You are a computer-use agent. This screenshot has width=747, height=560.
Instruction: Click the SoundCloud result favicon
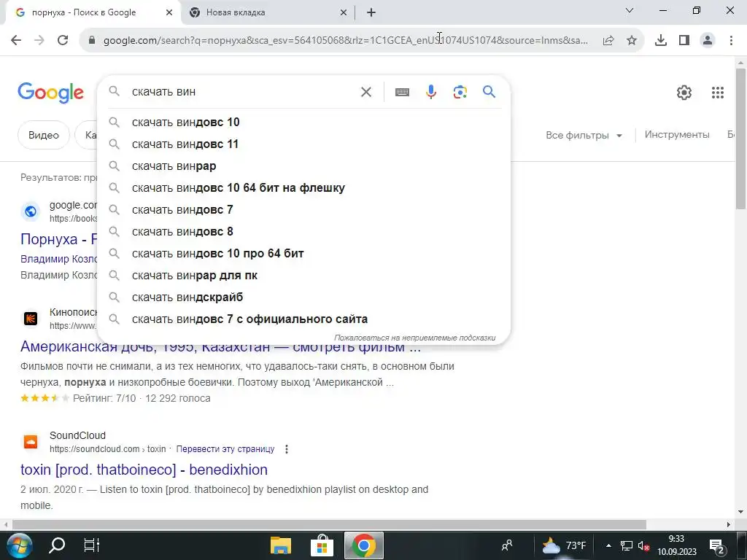point(31,442)
